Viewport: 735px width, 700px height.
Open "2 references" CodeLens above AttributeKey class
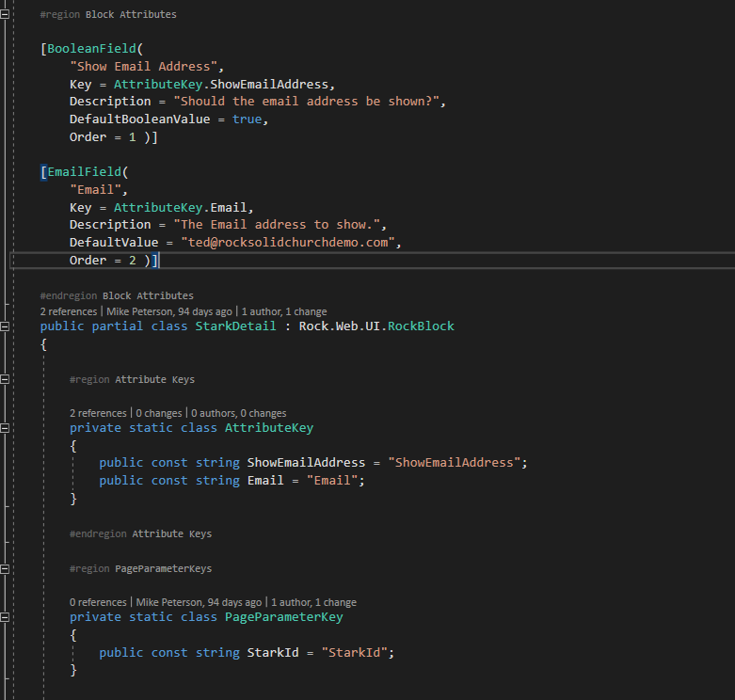(98, 413)
